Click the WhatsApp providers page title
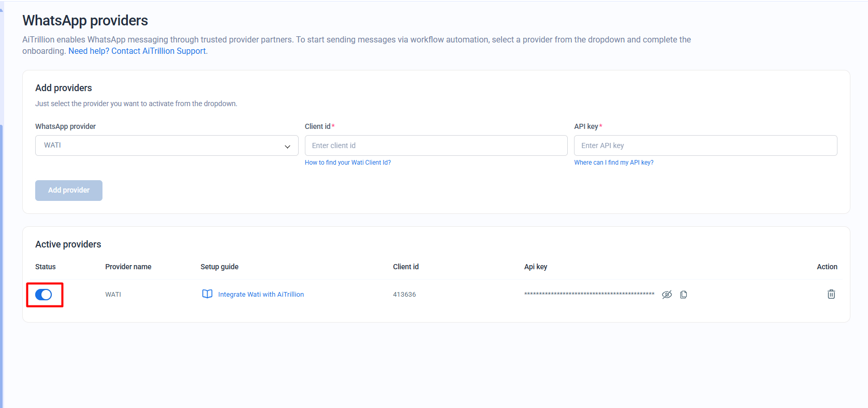868x408 pixels. pos(85,21)
